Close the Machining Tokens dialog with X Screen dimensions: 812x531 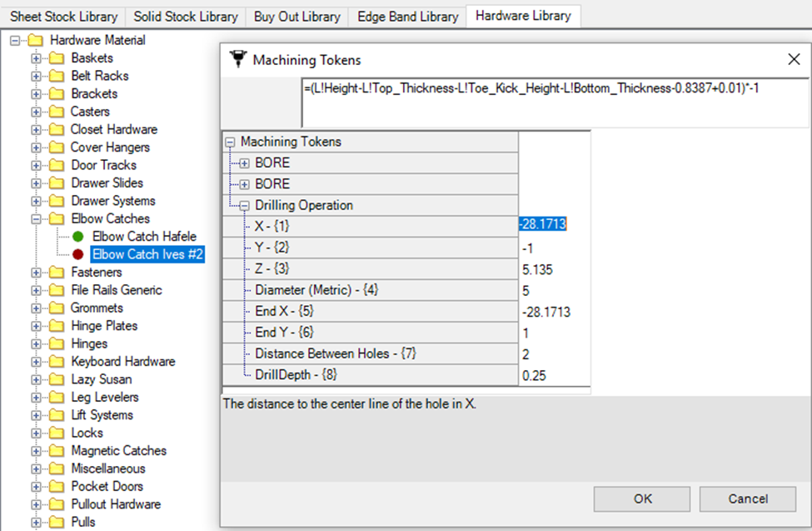[x=793, y=59]
